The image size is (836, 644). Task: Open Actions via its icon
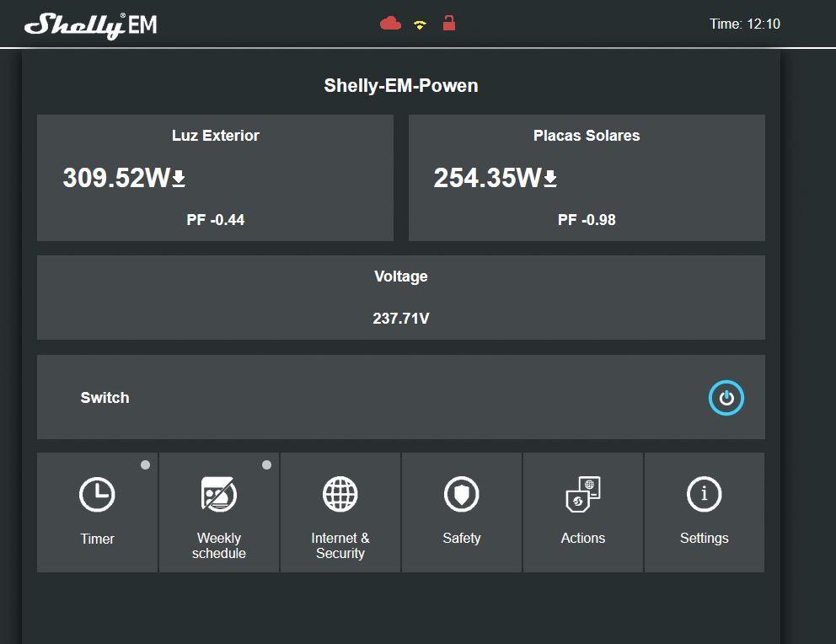pos(582,495)
